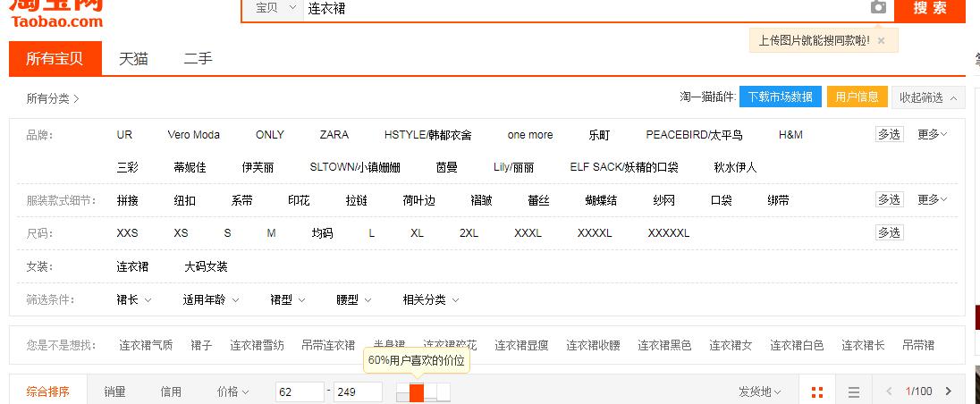Select 荷叶边 style detail

tap(418, 200)
